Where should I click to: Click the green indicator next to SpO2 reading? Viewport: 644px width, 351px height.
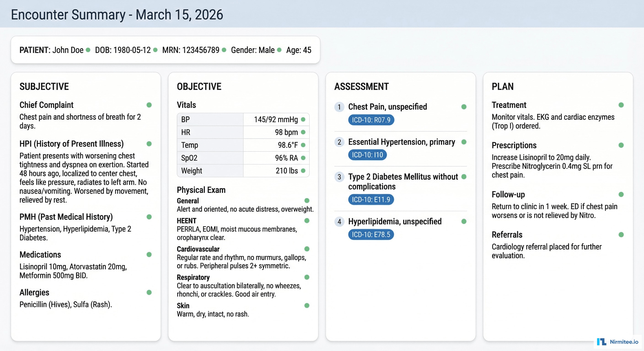click(303, 158)
